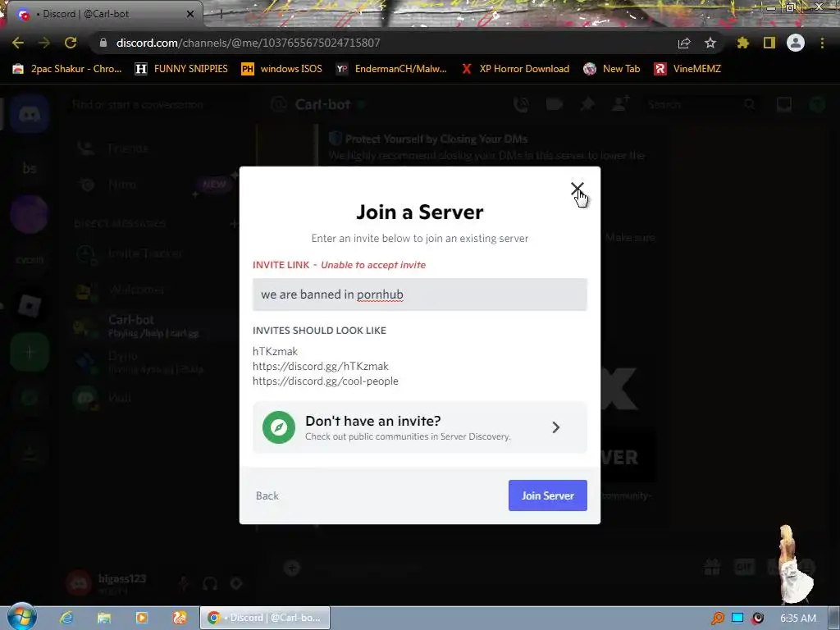
Task: Click the Join Server button
Action: (547, 495)
